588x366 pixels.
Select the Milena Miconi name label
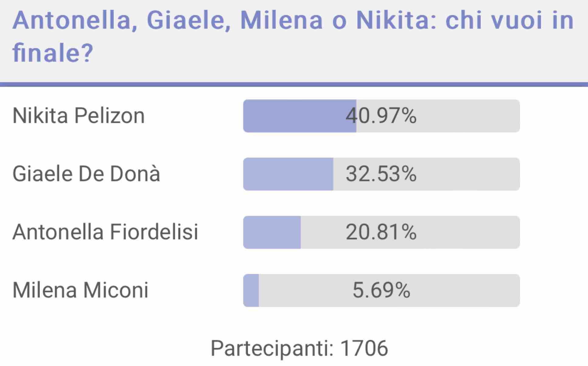click(x=80, y=290)
